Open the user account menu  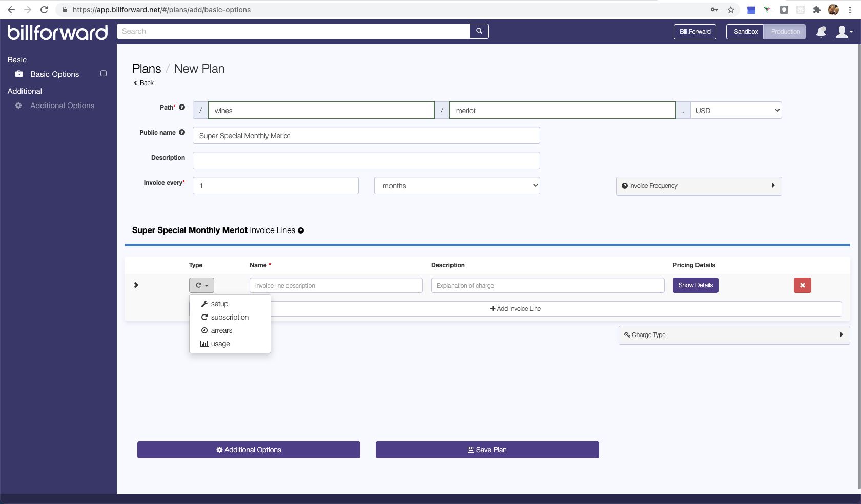click(844, 32)
